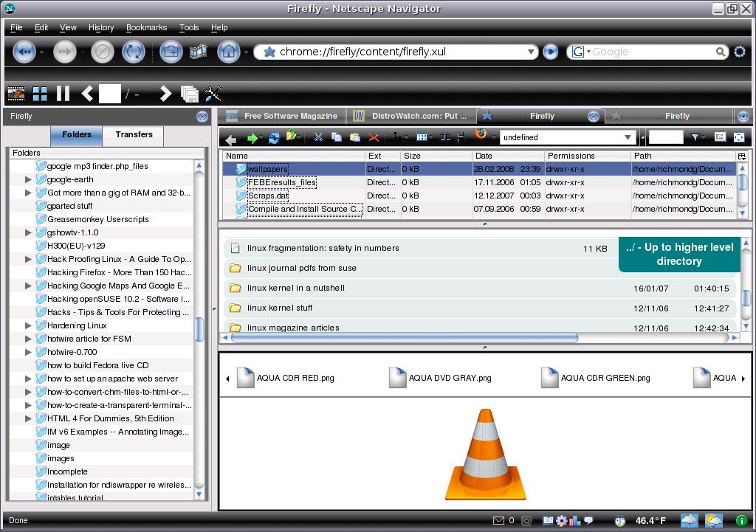Image resolution: width=756 pixels, height=532 pixels.
Task: Go back with the blue back arrow button
Action: tap(24, 52)
